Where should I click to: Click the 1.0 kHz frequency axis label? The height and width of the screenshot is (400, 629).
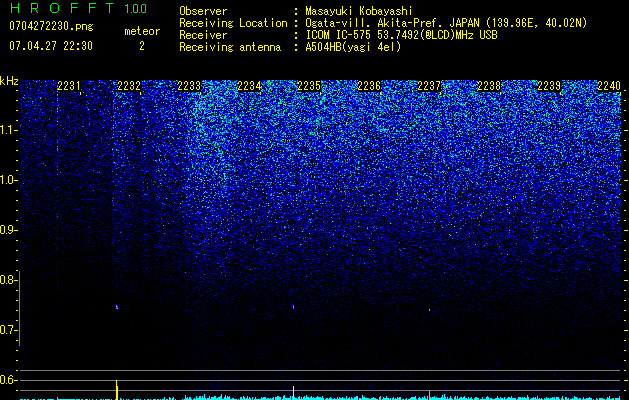(8, 180)
